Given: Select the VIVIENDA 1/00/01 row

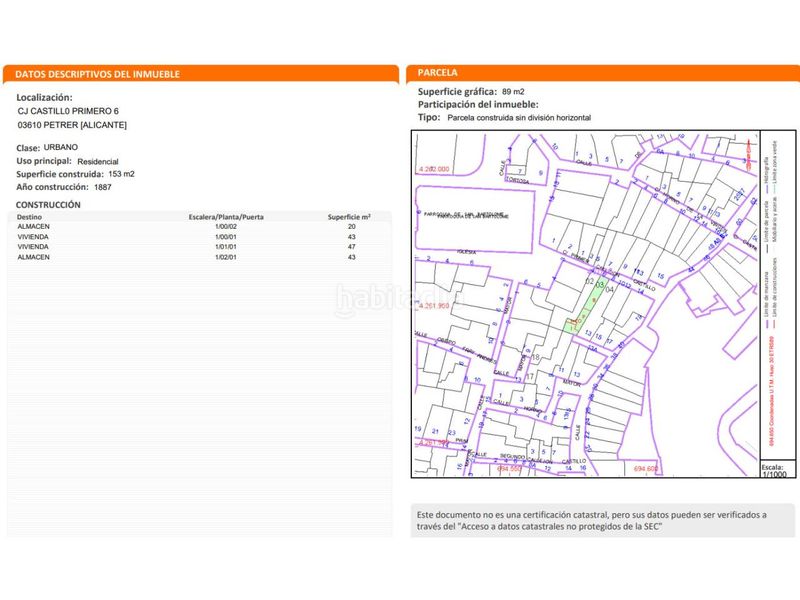Looking at the screenshot, I should pyautogui.click(x=199, y=237).
